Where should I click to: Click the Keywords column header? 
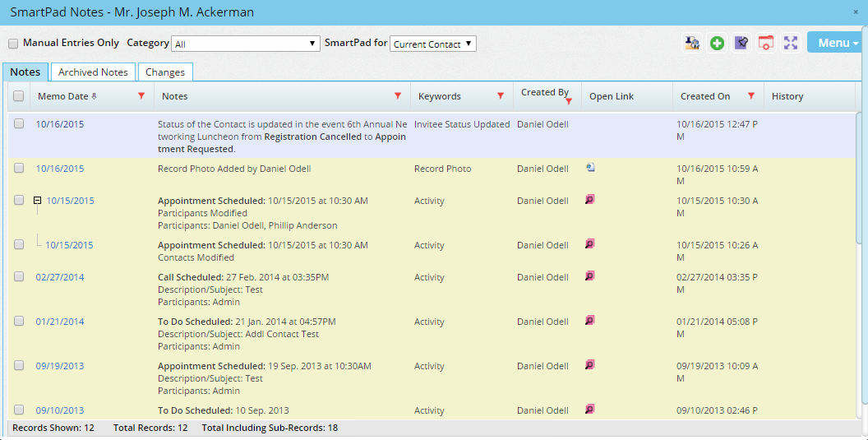point(440,96)
